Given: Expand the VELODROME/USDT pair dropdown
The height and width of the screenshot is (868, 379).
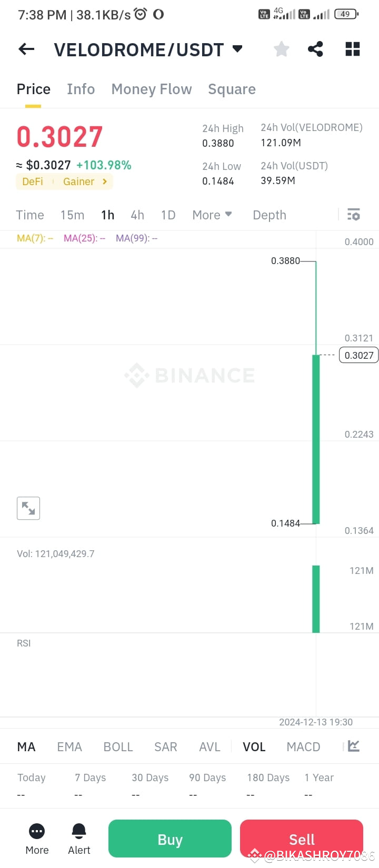Looking at the screenshot, I should 237,49.
